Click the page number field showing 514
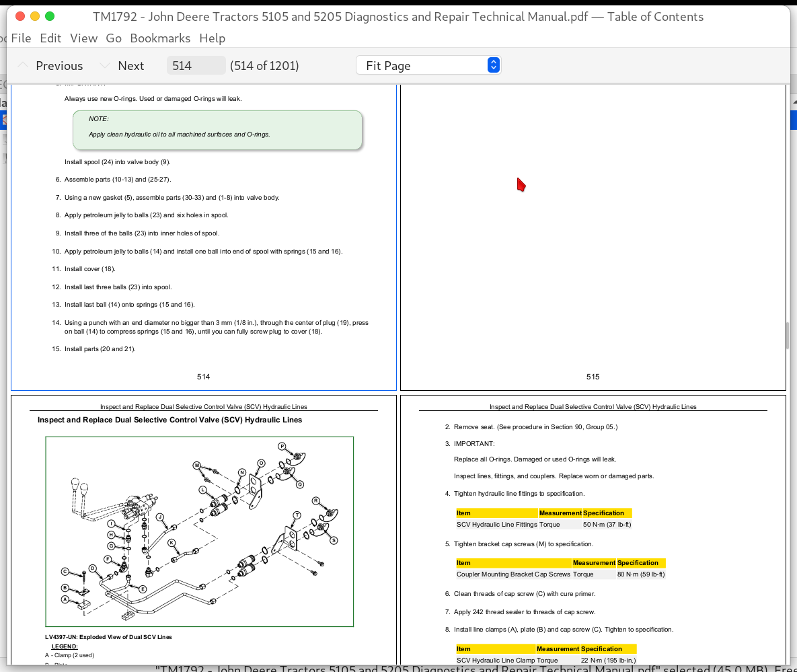 coord(195,65)
